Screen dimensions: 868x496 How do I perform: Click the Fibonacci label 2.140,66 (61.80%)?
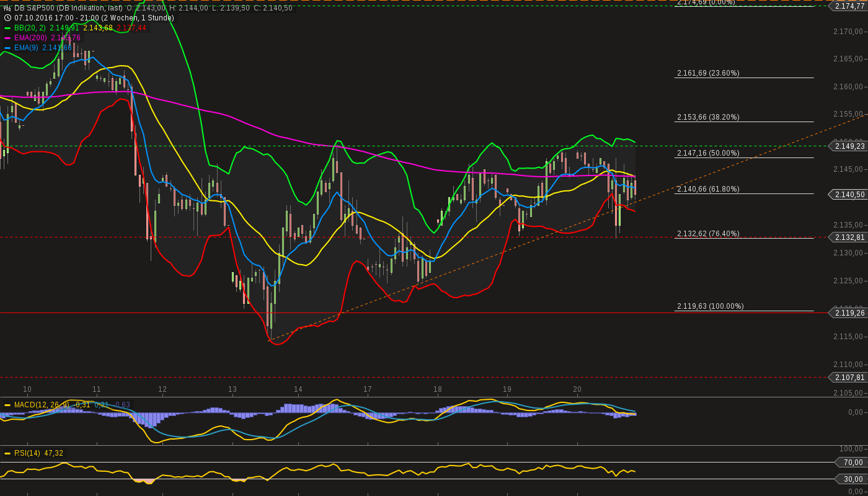708,189
